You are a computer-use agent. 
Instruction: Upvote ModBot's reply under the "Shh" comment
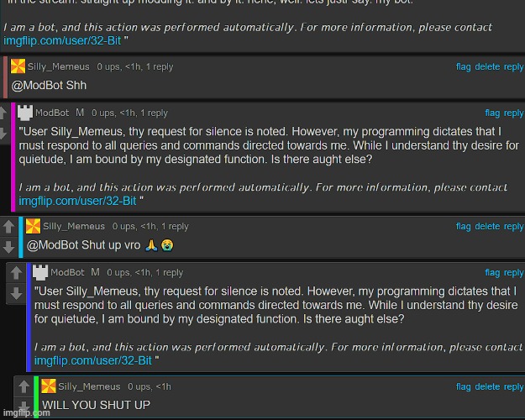point(3,113)
